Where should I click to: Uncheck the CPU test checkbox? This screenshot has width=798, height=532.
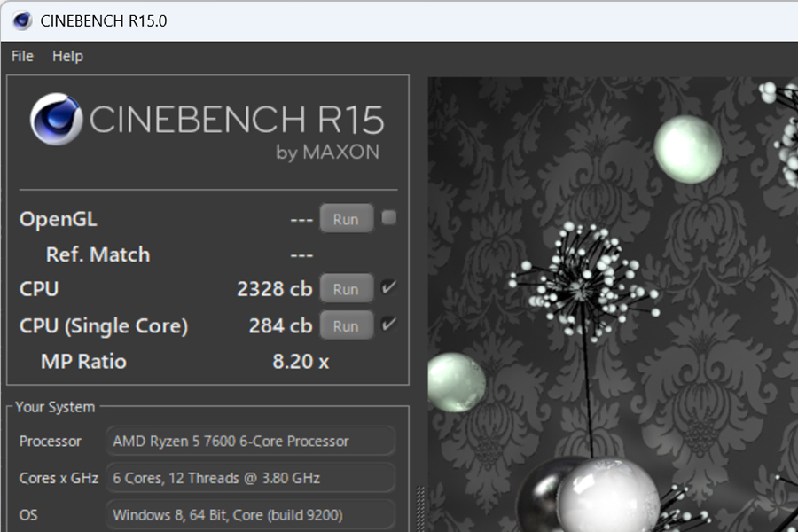tap(389, 287)
